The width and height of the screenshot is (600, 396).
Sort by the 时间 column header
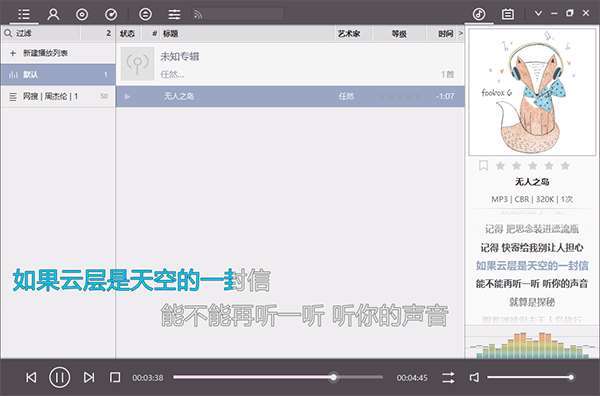445,34
